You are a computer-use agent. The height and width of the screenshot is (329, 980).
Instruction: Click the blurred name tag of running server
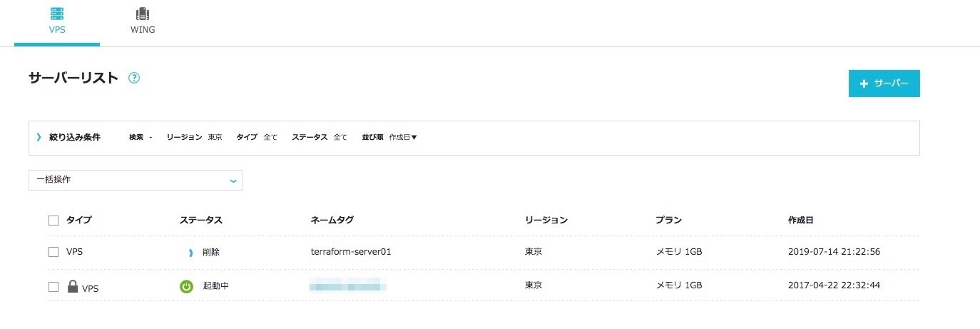click(x=348, y=286)
